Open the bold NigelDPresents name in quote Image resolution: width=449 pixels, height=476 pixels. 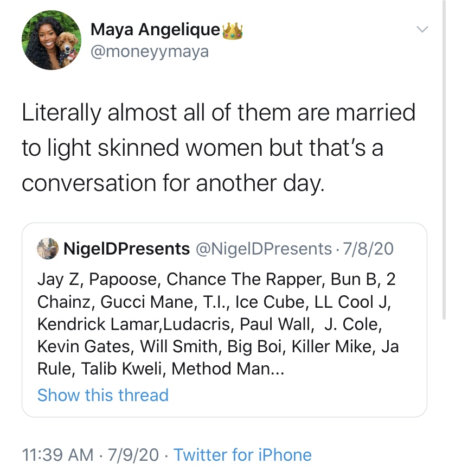(127, 249)
